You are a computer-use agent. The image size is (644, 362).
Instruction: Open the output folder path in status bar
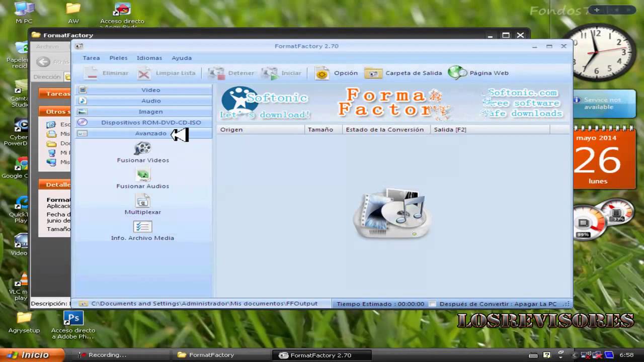coord(204,304)
